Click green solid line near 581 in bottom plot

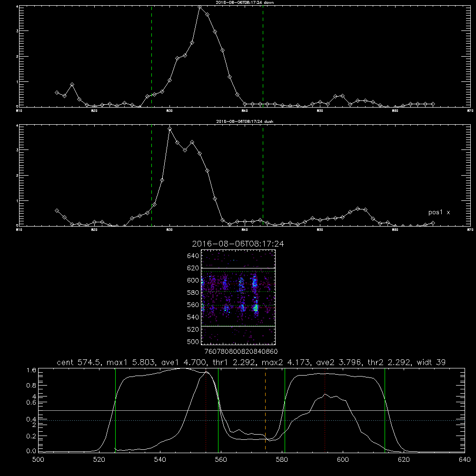click(x=285, y=410)
